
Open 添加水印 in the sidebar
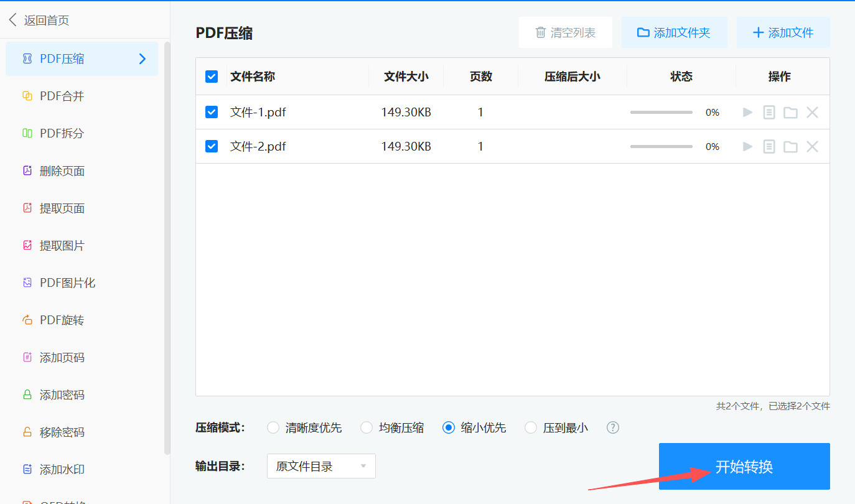point(82,469)
